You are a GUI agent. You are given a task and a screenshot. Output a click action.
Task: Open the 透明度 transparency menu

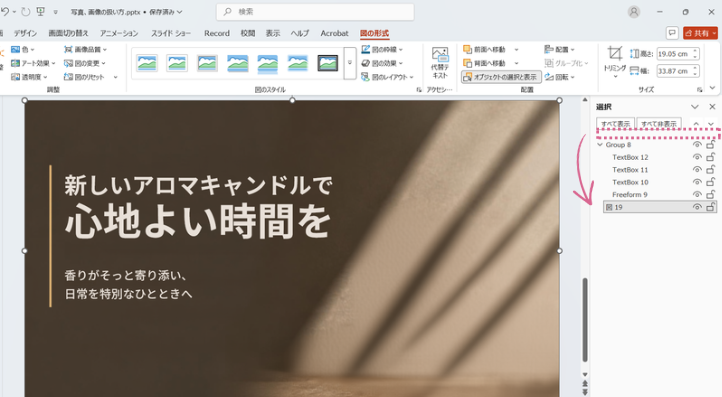click(x=29, y=77)
